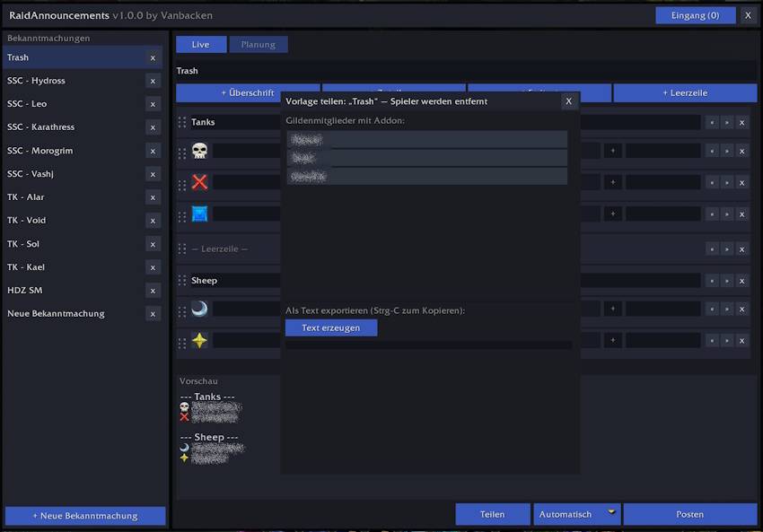Delete the blue square row with its X
Viewport: 763px width, 532px height.
pyautogui.click(x=742, y=214)
